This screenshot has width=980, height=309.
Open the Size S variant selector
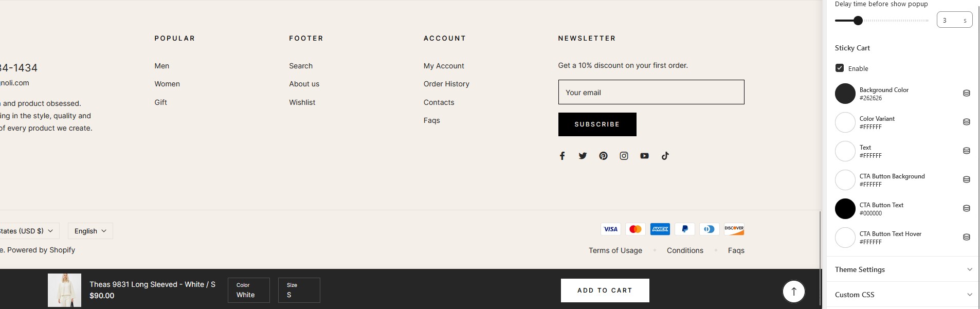point(299,290)
